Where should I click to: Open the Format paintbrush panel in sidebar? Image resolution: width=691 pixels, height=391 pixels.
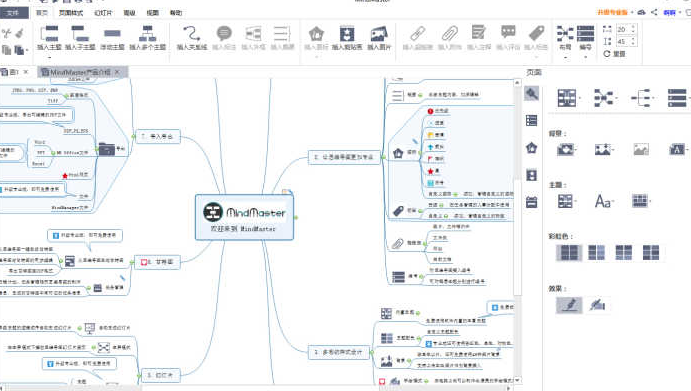[531, 93]
